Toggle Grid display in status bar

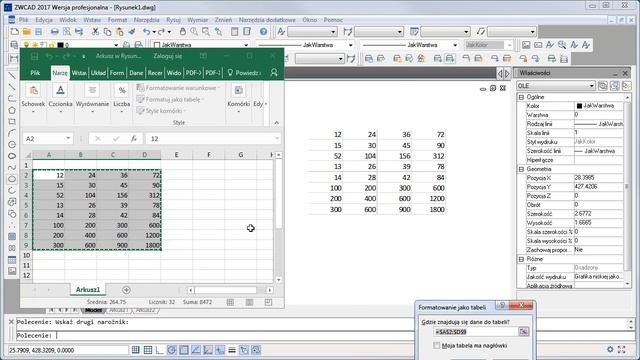148,350
